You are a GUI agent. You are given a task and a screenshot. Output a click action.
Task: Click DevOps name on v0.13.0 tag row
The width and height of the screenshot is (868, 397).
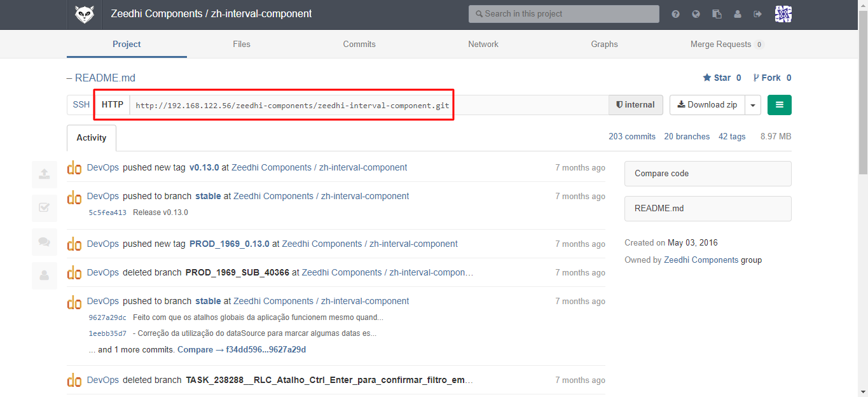[103, 168]
